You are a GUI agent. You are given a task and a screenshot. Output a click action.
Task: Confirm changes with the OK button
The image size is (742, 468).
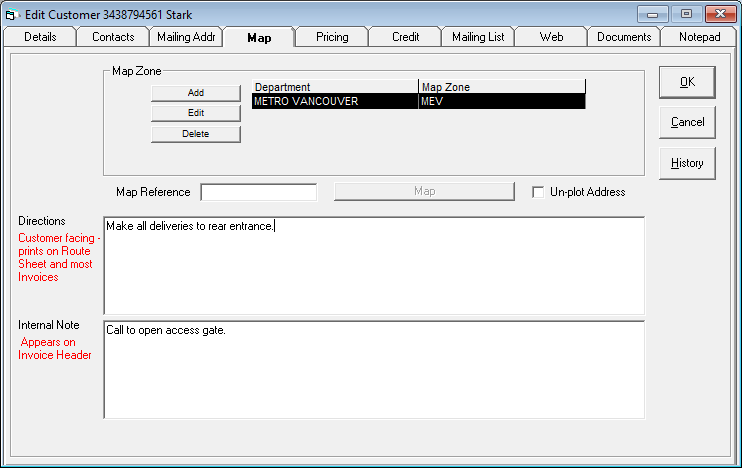pos(687,82)
